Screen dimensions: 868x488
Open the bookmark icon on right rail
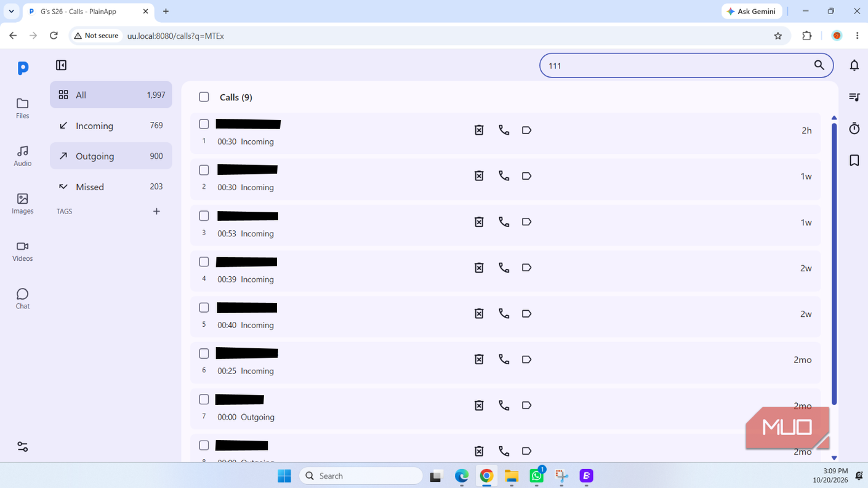[x=854, y=160]
